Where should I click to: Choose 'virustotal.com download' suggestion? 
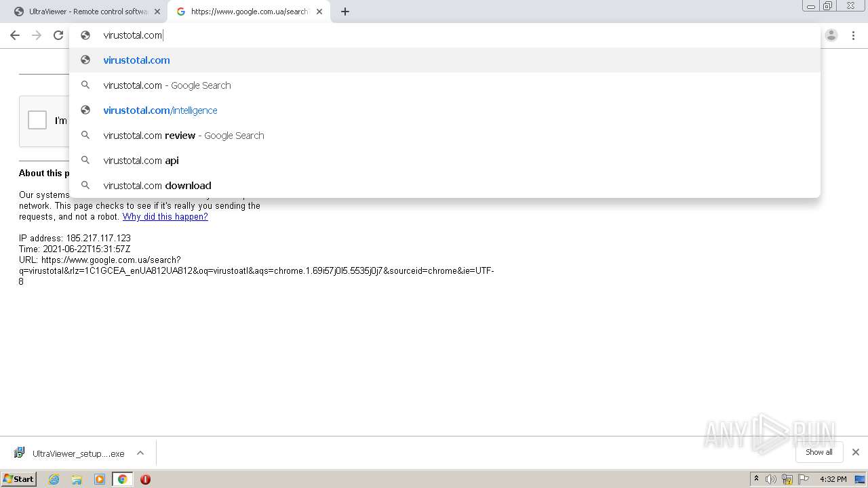444,186
